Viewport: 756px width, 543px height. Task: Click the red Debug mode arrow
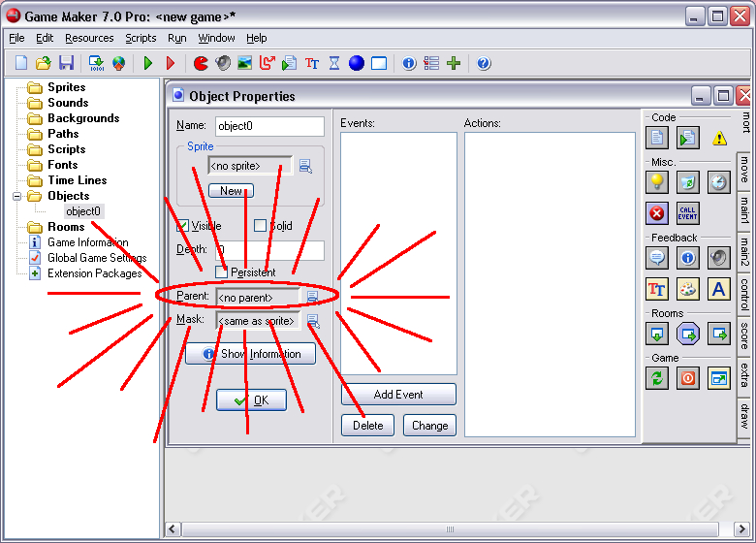click(171, 63)
